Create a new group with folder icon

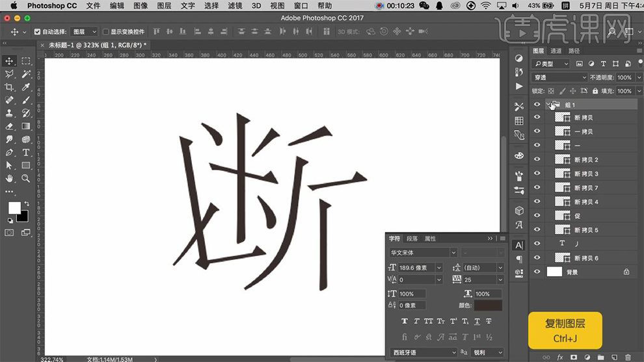600,357
